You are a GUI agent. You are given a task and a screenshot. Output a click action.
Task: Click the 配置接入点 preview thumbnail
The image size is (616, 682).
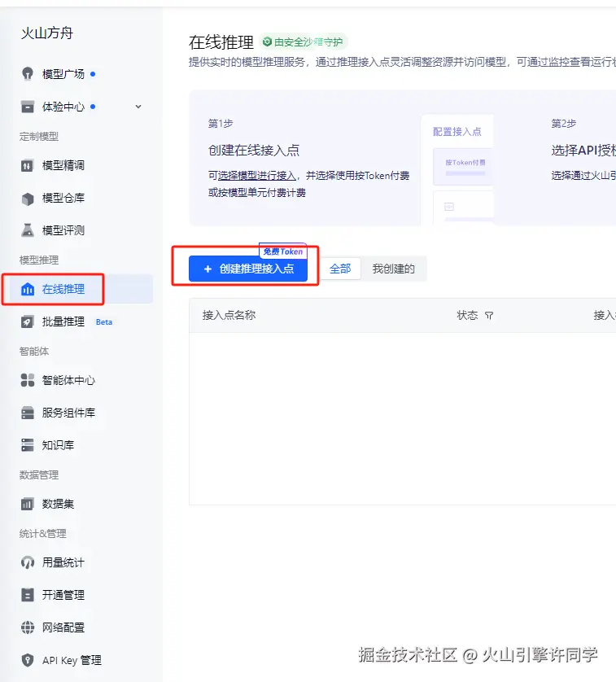(x=457, y=169)
